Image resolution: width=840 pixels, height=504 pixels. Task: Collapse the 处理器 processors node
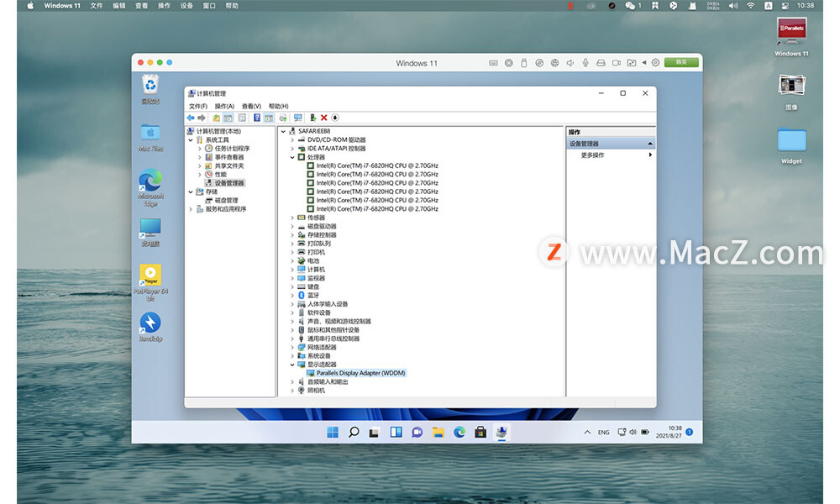292,157
